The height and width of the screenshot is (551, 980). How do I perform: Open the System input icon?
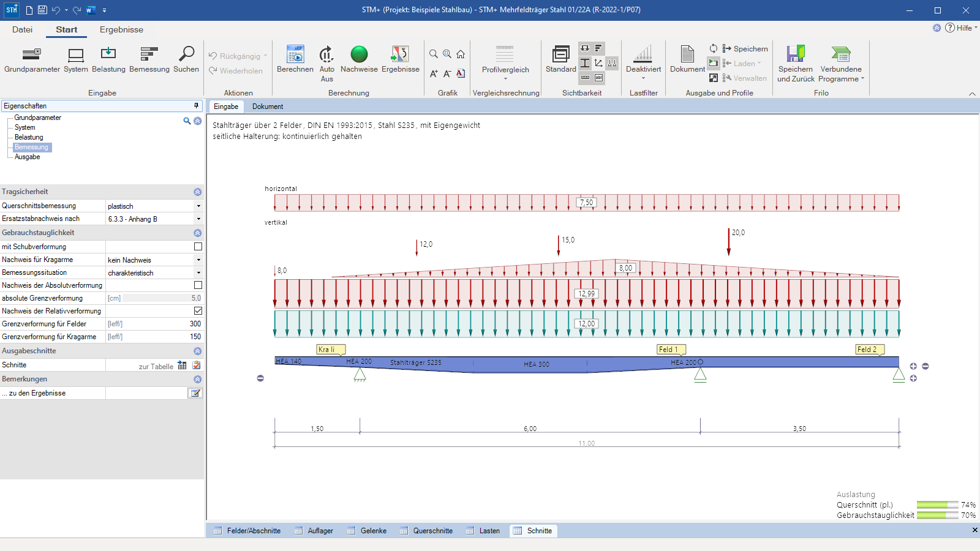76,60
